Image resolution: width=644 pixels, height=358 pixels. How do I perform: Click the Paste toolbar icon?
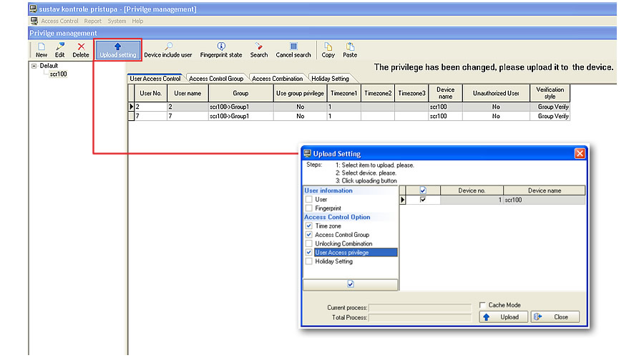[350, 49]
